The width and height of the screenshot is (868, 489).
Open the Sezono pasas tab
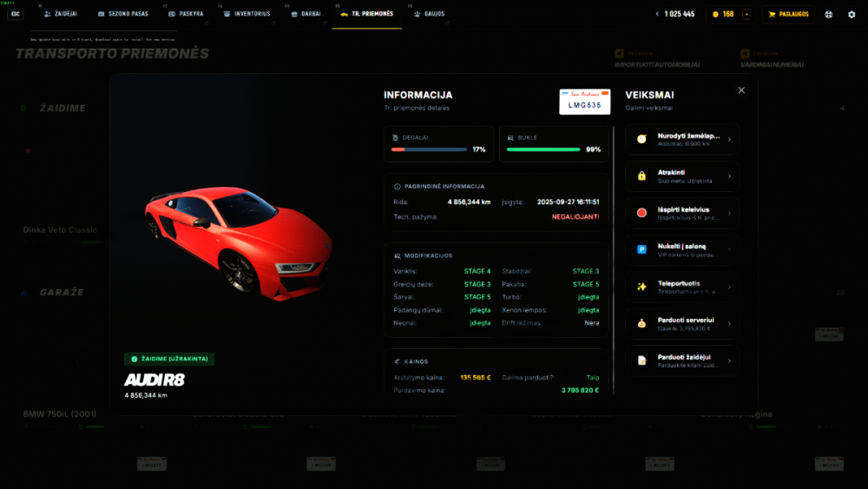click(x=123, y=14)
